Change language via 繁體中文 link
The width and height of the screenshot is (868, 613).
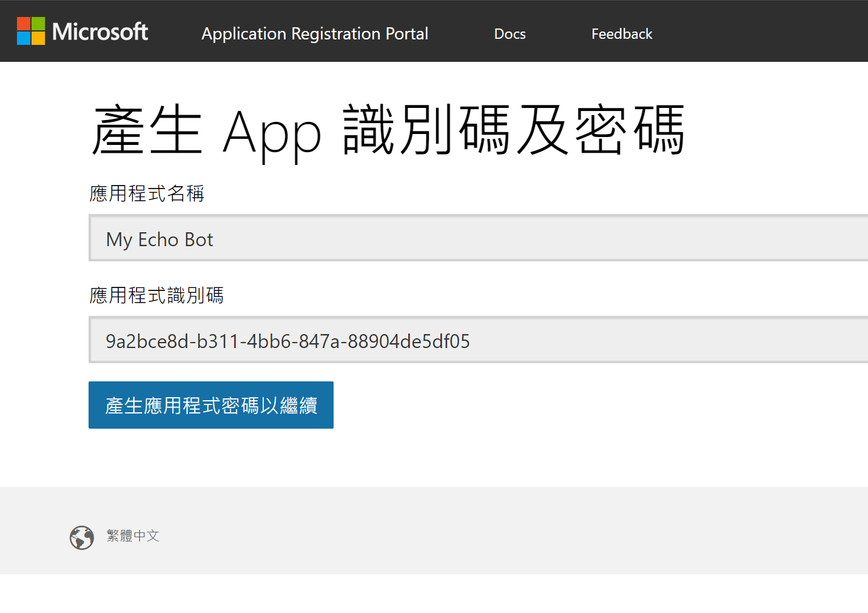133,535
